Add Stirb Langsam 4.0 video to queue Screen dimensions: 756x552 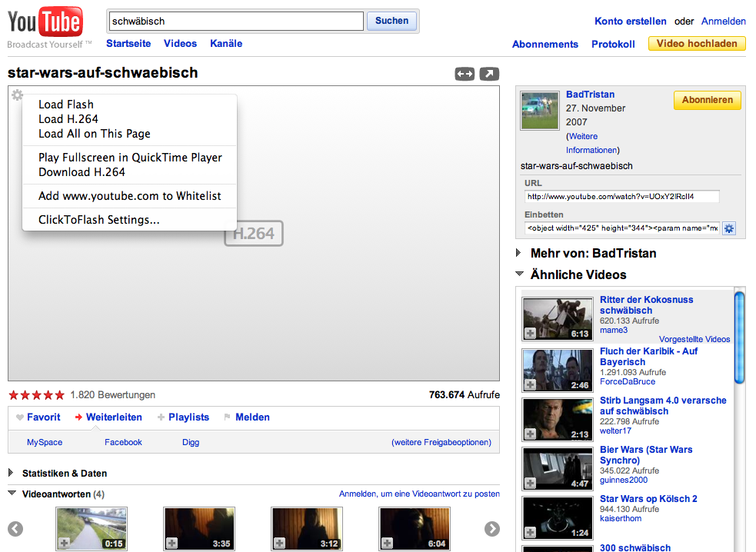coord(531,434)
